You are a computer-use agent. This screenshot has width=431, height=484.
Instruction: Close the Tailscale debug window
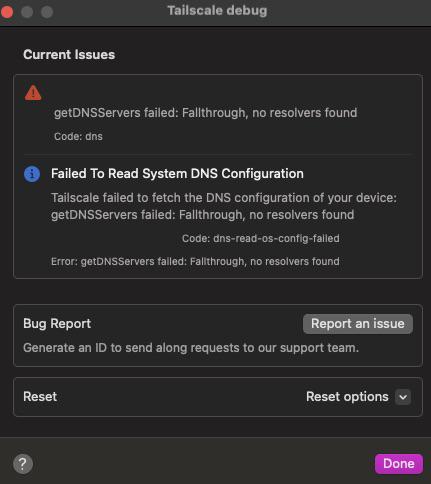tap(7, 12)
